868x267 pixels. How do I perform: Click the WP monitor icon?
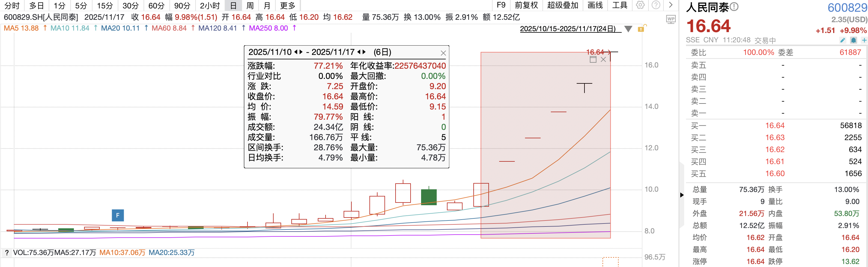[671, 19]
